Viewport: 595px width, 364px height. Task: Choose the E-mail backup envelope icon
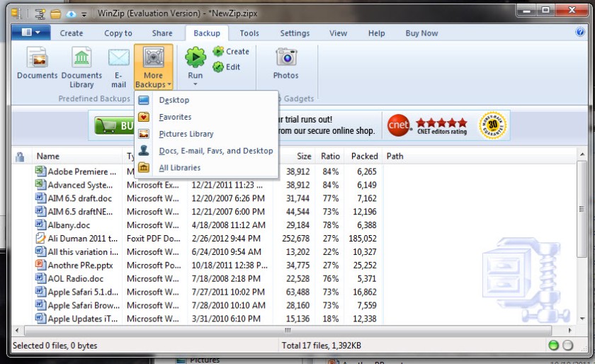click(119, 57)
